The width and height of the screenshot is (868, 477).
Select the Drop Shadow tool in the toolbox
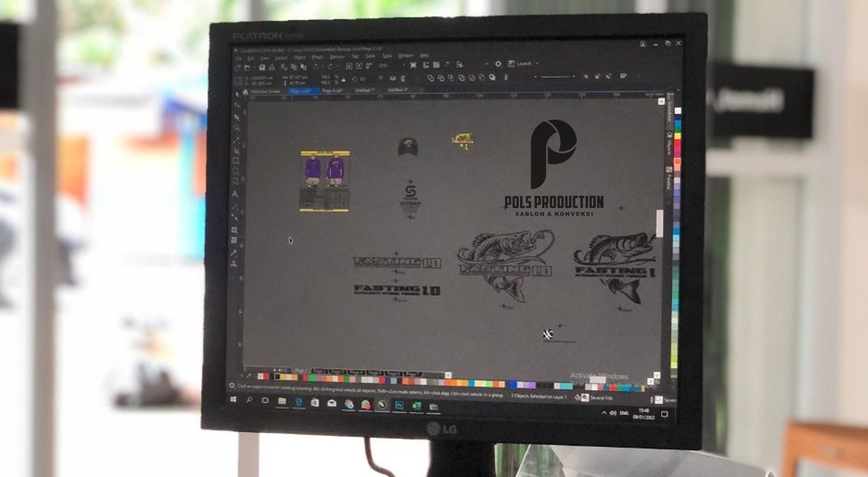[235, 229]
